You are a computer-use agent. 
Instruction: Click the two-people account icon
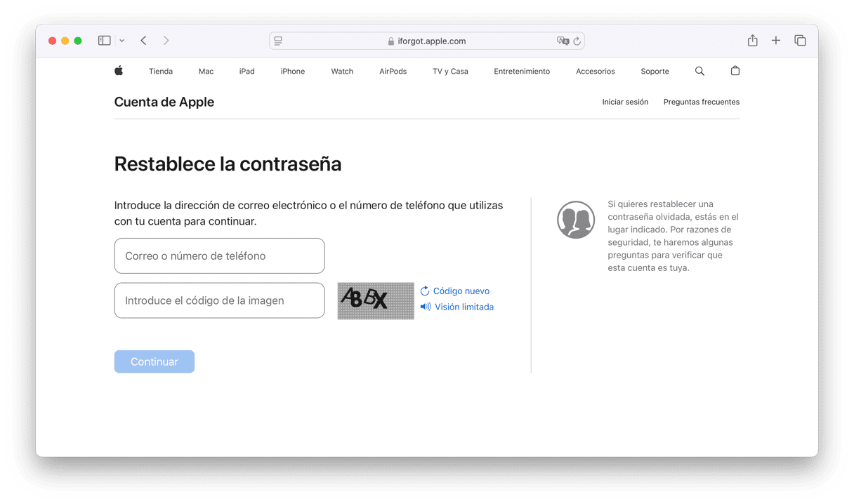tap(576, 220)
